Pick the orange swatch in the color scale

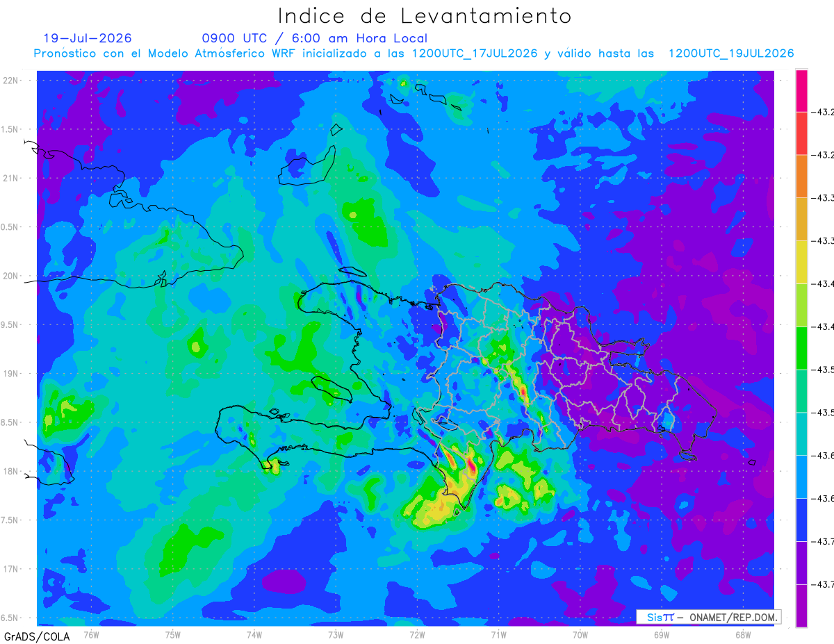point(801,176)
